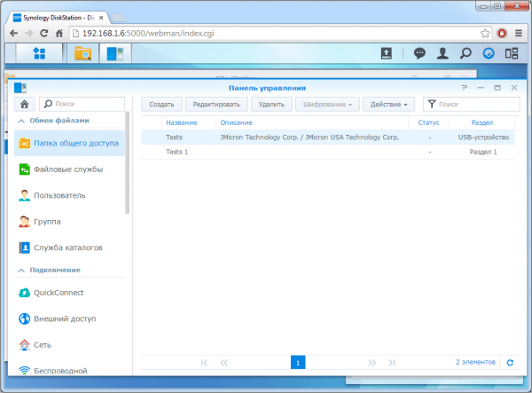Open the widgets panel icon
This screenshot has width=532, height=393.
(x=489, y=53)
